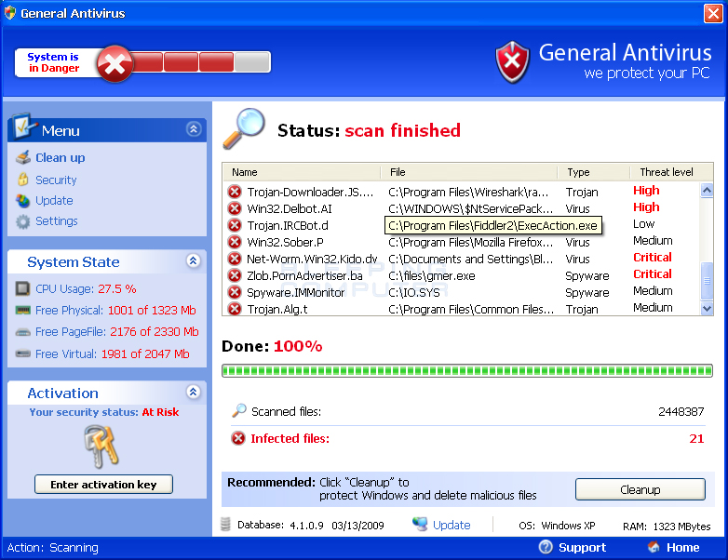This screenshot has height=560, width=728.
Task: Click the Infected files count 21
Action: pos(696,438)
